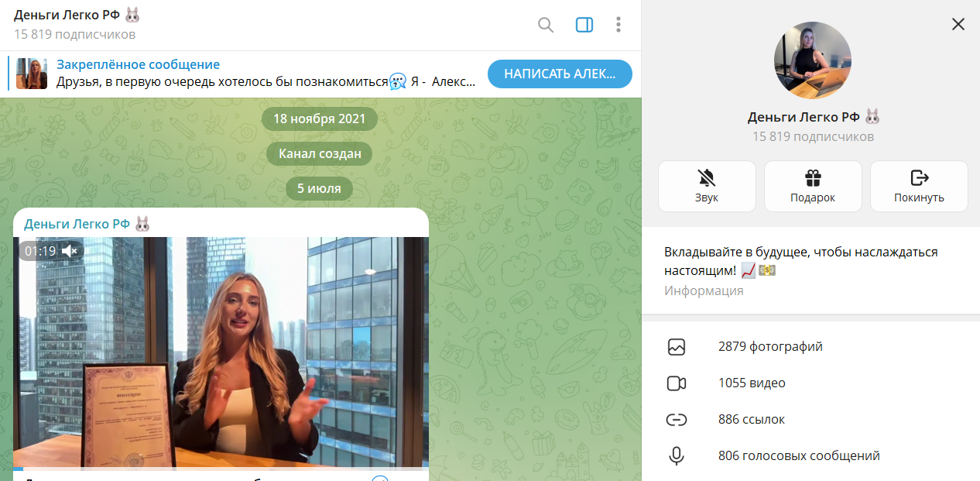This screenshot has height=481, width=980.
Task: Click the pinned message thumbnail image
Action: 32,74
